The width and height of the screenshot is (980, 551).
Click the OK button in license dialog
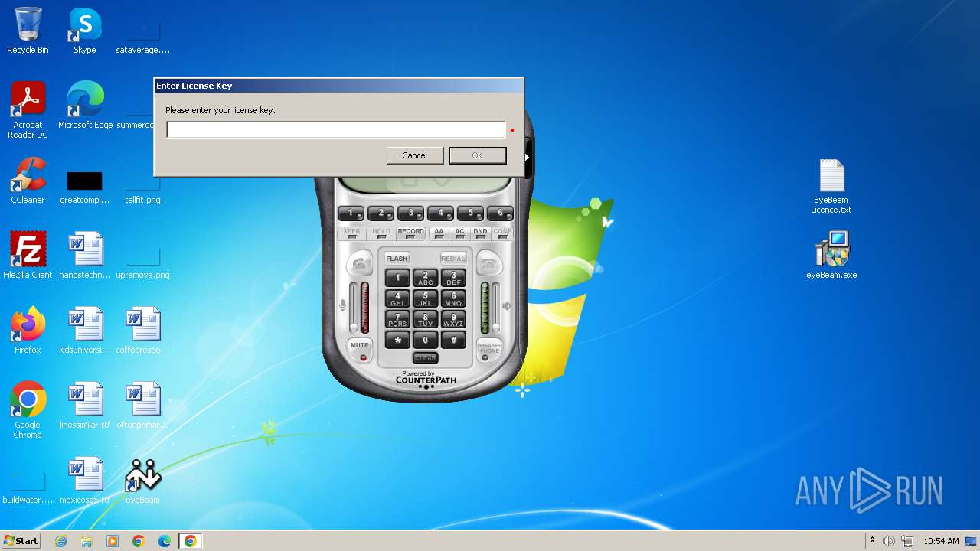pos(477,155)
